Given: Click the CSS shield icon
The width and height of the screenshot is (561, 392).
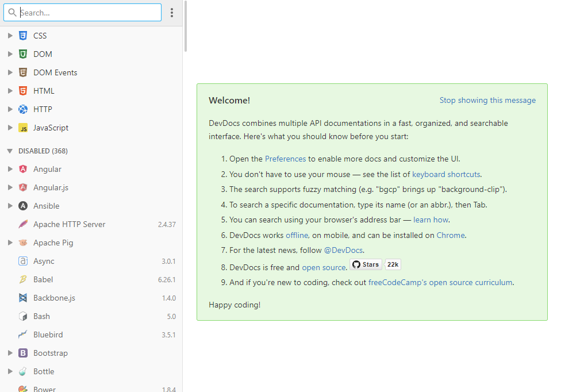Looking at the screenshot, I should [x=23, y=36].
